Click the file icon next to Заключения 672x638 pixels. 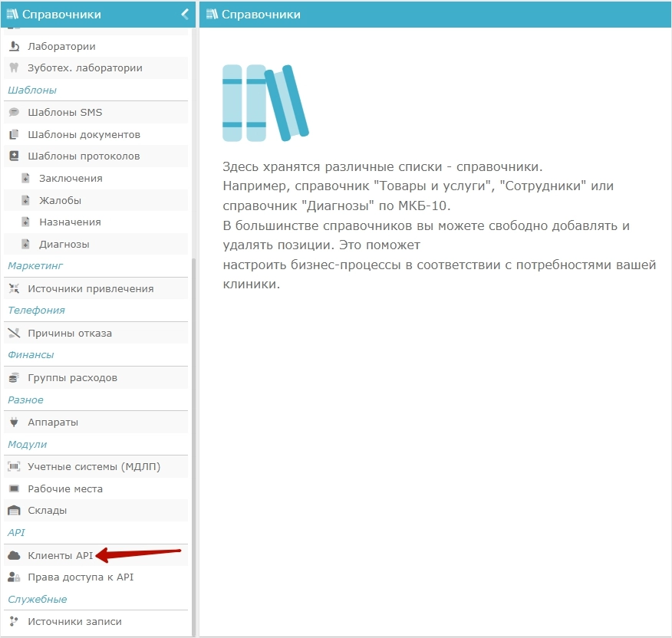pyautogui.click(x=26, y=178)
